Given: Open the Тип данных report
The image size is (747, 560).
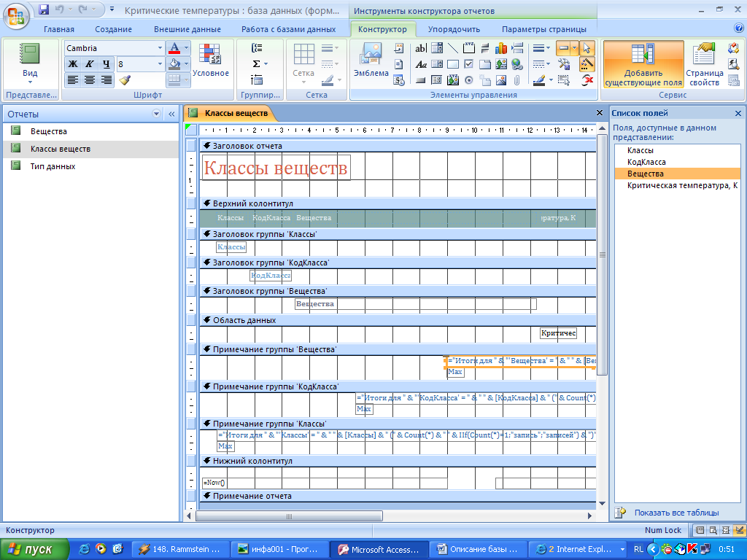Looking at the screenshot, I should 90,166.
